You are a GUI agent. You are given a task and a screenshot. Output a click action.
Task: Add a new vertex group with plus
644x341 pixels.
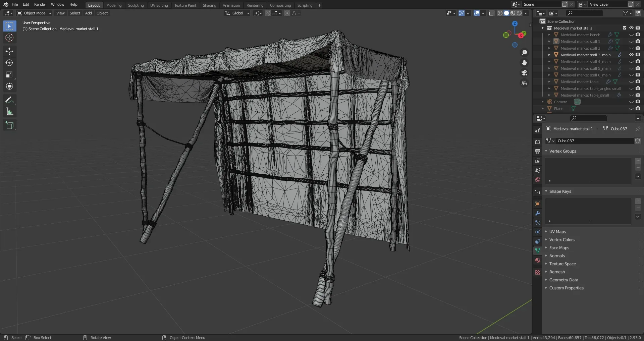pos(638,161)
